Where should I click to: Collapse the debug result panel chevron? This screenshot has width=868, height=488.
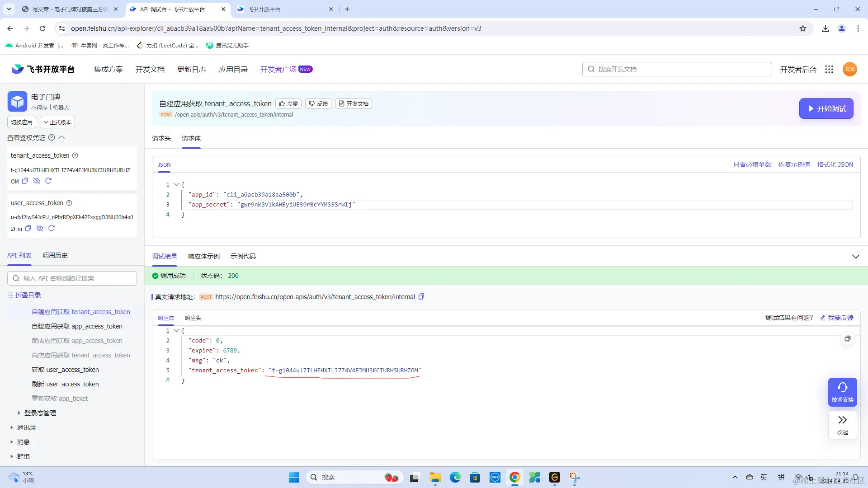pos(855,256)
